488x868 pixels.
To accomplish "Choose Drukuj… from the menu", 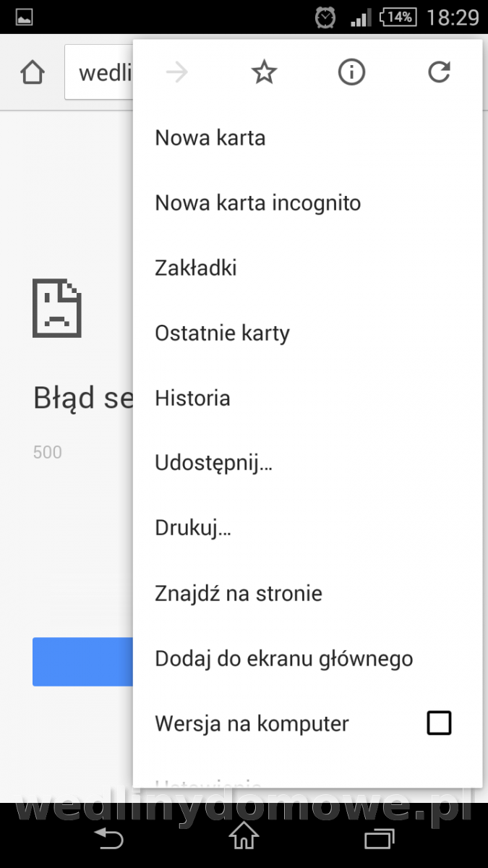I will 193,529.
